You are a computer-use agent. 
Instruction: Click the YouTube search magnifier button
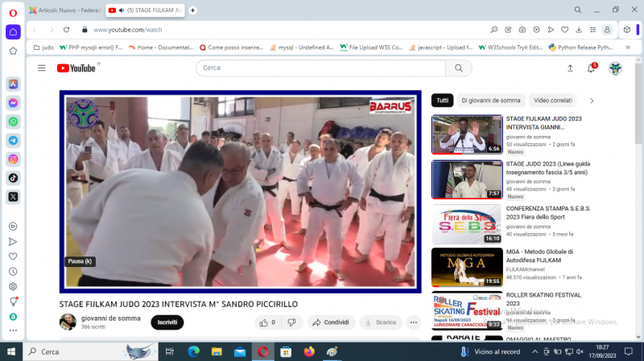click(x=459, y=68)
